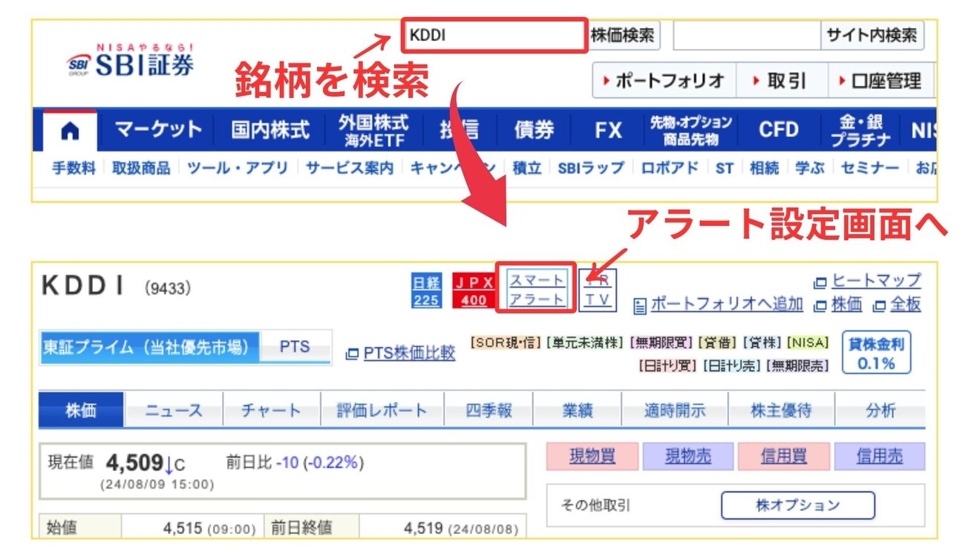Image resolution: width=980 pixels, height=552 pixels.
Task: Open the 取引 button
Action: click(x=781, y=80)
